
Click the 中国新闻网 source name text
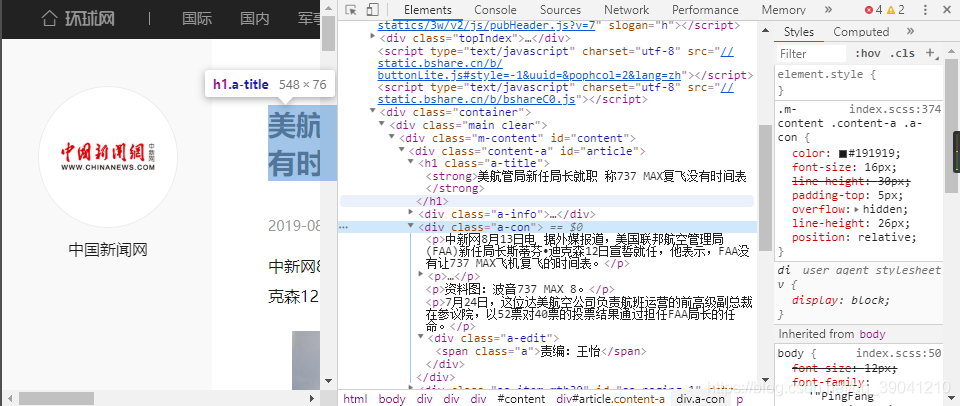point(108,249)
